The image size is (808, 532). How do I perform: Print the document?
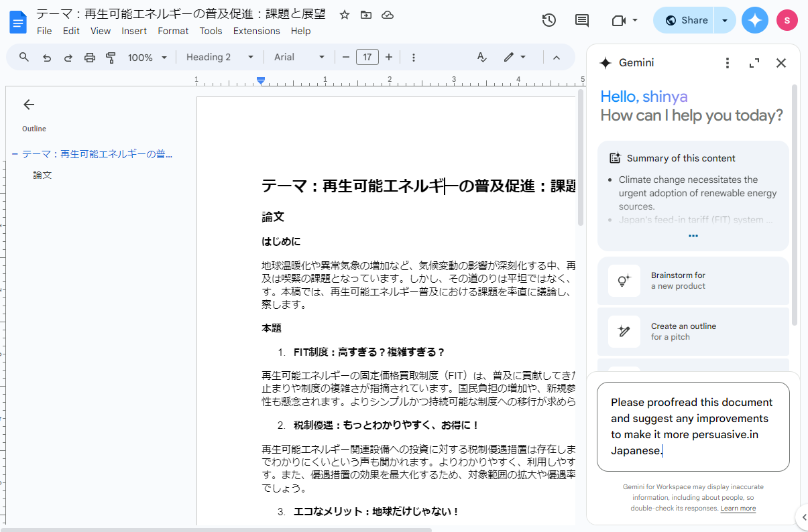(90, 57)
